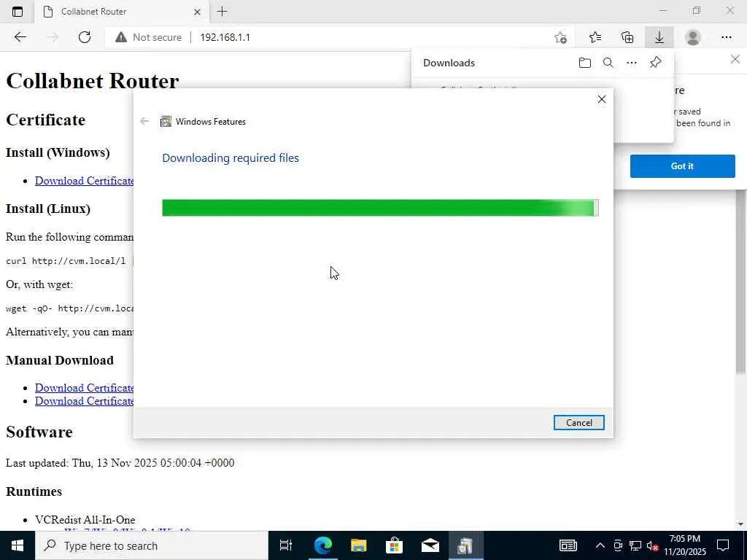747x560 pixels.
Task: Click the Got it button
Action: pyautogui.click(x=682, y=166)
